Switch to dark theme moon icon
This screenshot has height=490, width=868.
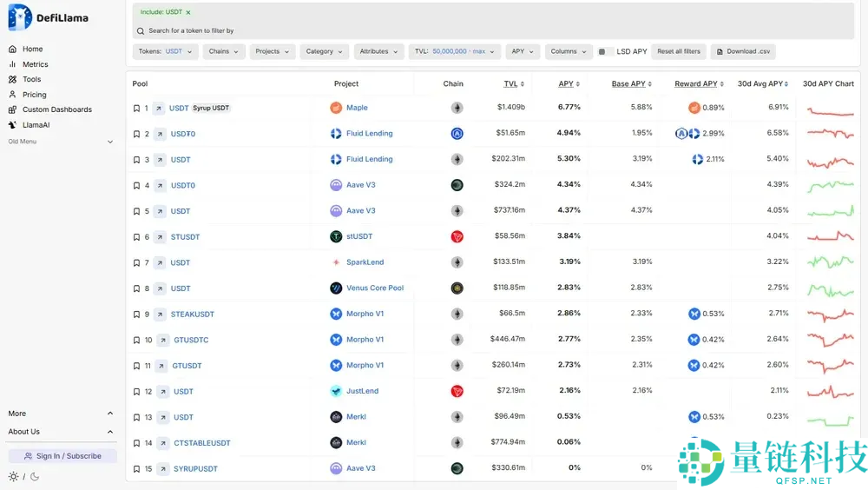coord(35,477)
